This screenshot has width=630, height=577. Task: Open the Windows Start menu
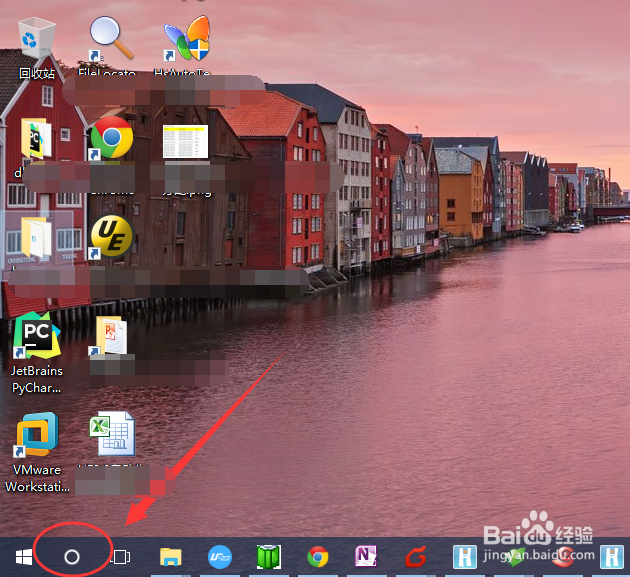pyautogui.click(x=24, y=557)
